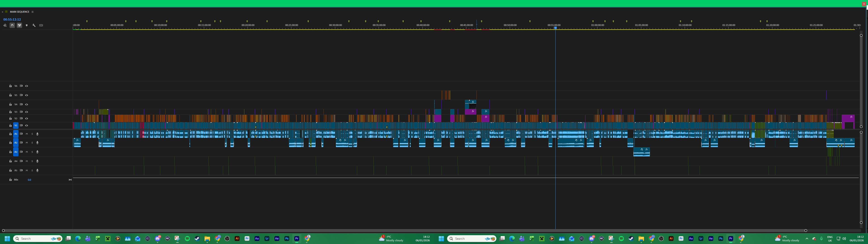Viewport: 868px width, 244px height.
Task: Toggle Snap in Timeline magnet icon
Action: (12, 25)
